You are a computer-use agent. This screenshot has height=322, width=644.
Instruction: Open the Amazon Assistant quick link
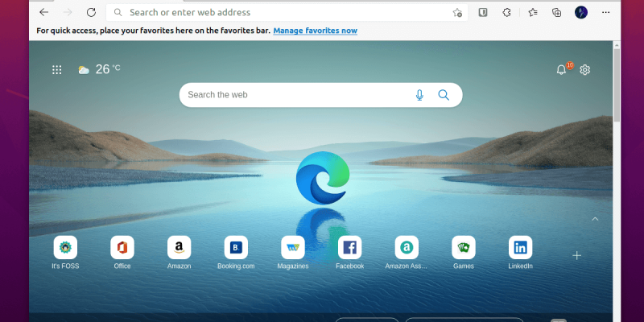407,252
